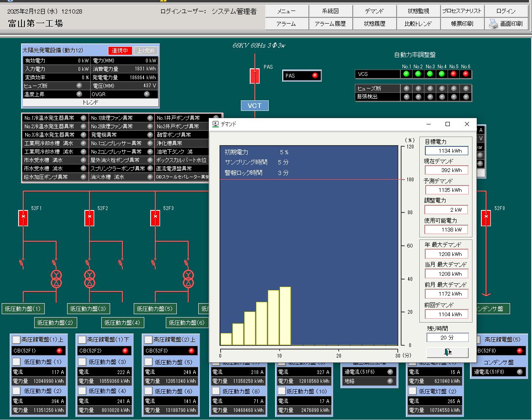This screenshot has width=532, height=420.
Task: Click the ログイン button
Action: (506, 11)
